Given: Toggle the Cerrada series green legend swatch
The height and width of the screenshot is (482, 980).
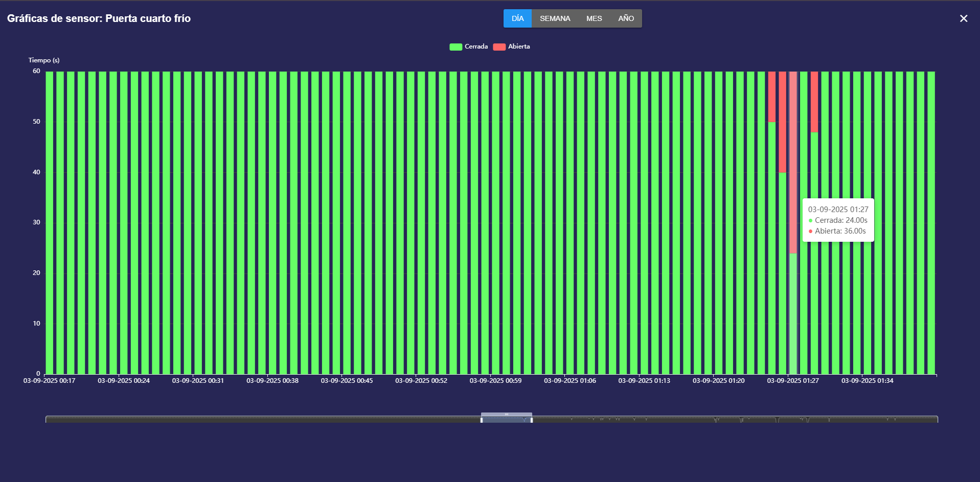Looking at the screenshot, I should click(455, 47).
